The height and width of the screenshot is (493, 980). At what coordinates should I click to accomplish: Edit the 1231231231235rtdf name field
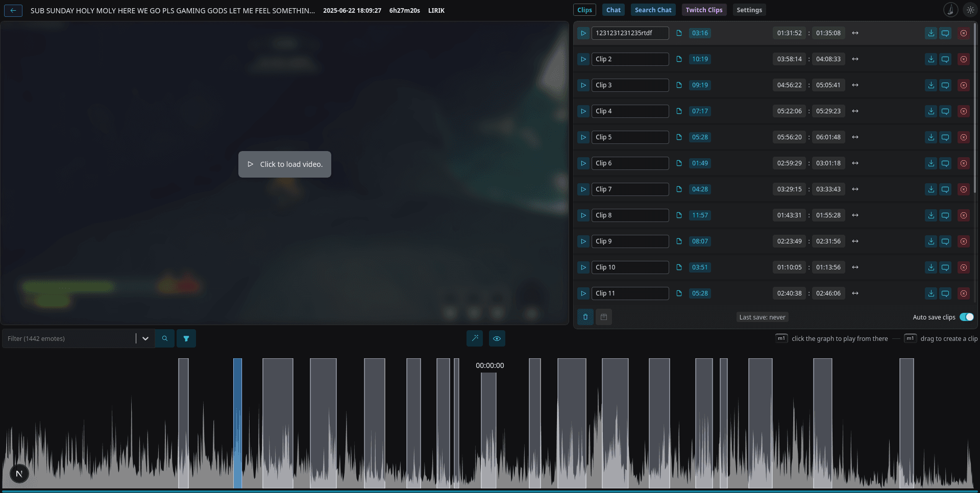(x=630, y=33)
